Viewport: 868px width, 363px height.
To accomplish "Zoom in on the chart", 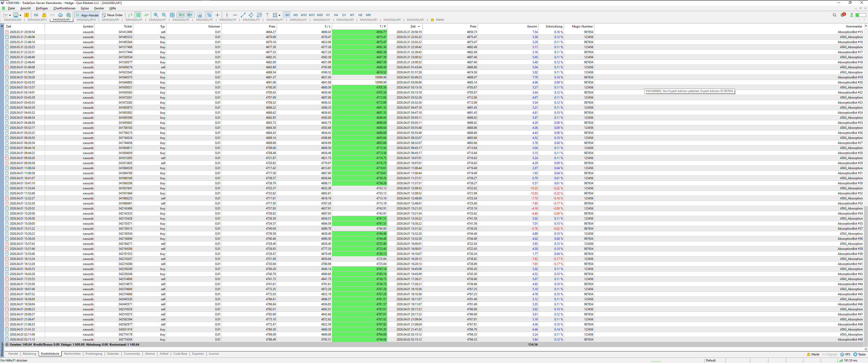I will point(156,15).
